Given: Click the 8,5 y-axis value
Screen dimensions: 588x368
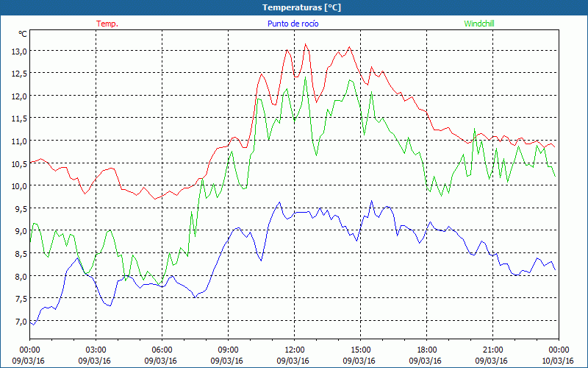Looking at the screenshot, I should point(21,254).
